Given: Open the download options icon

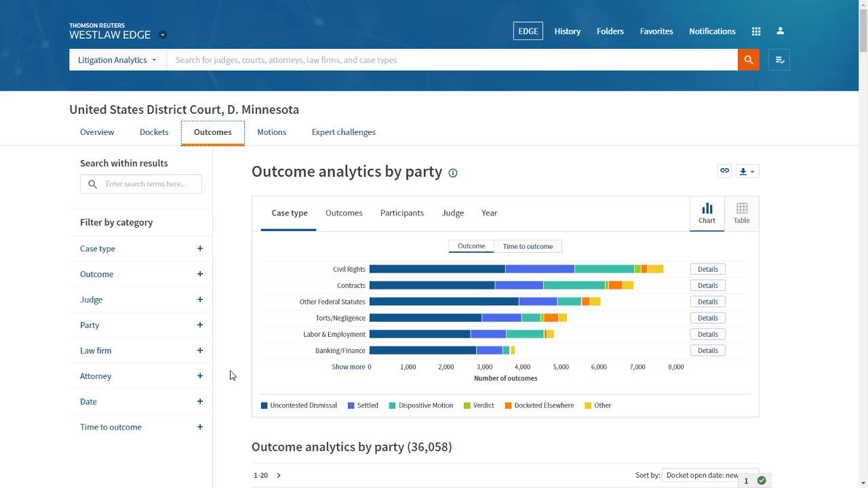Looking at the screenshot, I should point(747,171).
